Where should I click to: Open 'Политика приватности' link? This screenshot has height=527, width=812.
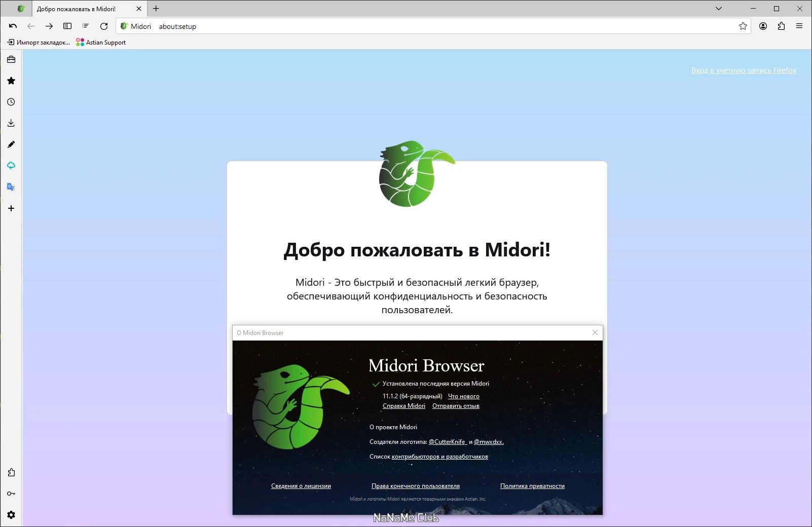pos(532,486)
